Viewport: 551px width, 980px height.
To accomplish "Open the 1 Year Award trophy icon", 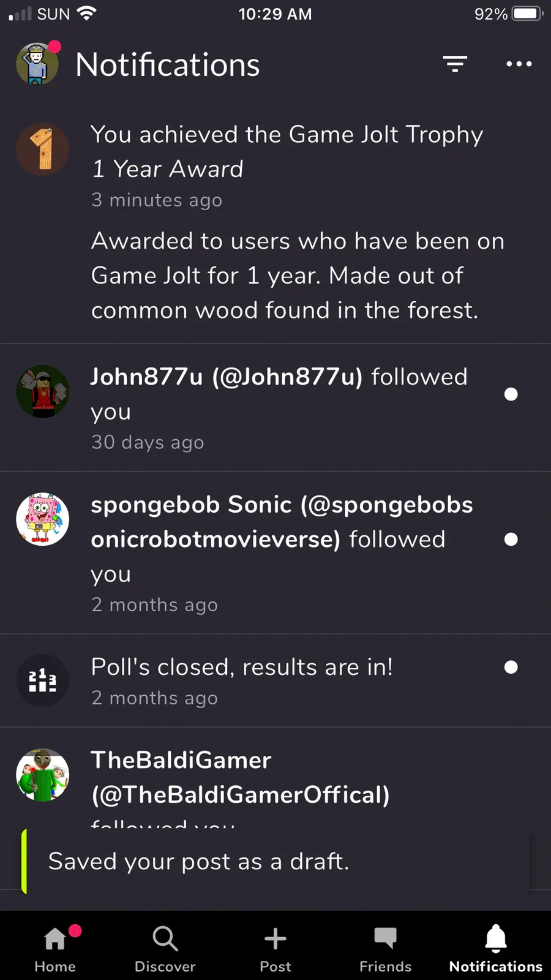I will pos(42,149).
